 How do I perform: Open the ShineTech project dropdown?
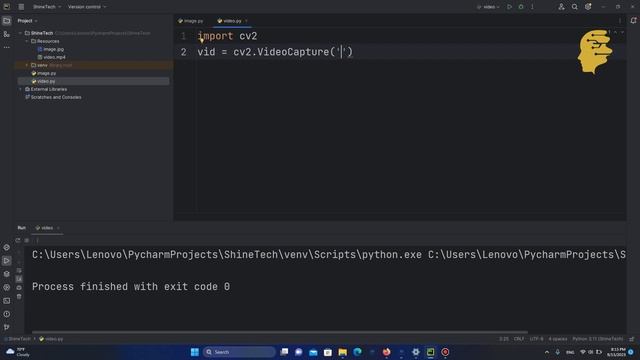[x=47, y=7]
